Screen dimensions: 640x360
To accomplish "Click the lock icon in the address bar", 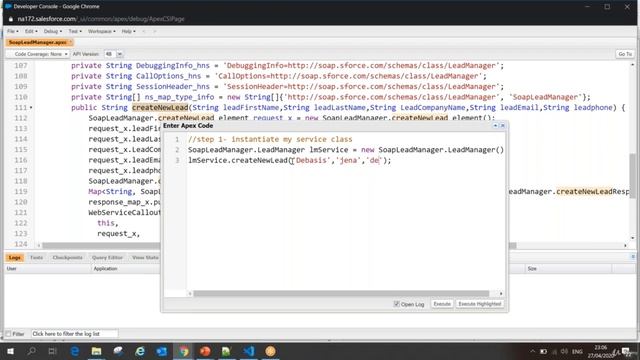I will click(11, 19).
